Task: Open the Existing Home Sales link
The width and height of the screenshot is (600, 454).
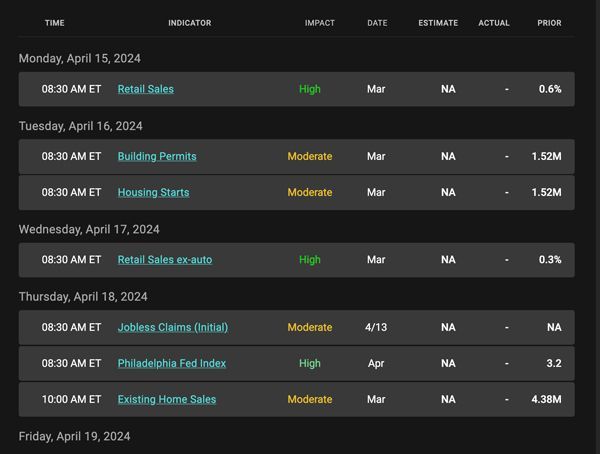Action: click(166, 400)
